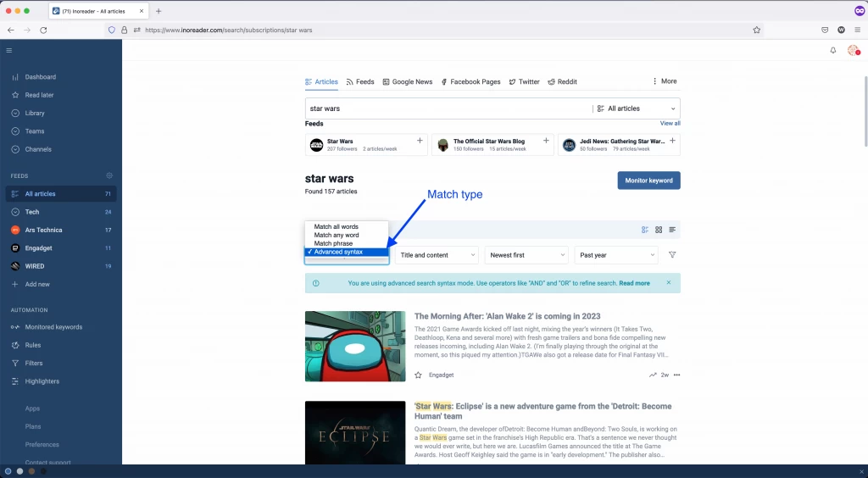Star the Alan Wake 2 article

point(418,375)
